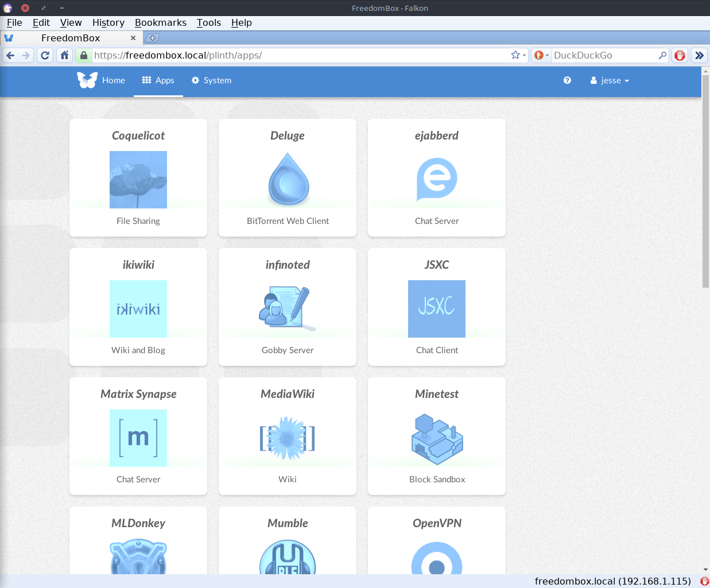
Task: Open the Tools menu
Action: (x=209, y=22)
